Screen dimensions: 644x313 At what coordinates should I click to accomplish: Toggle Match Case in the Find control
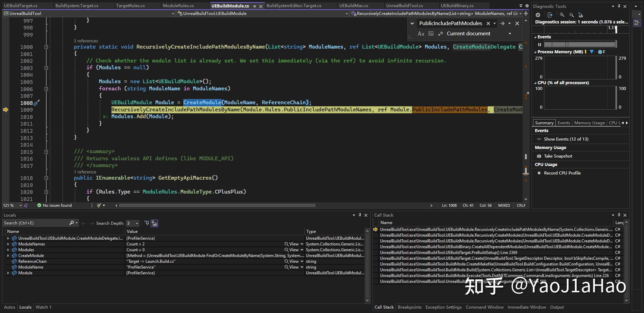coord(421,34)
